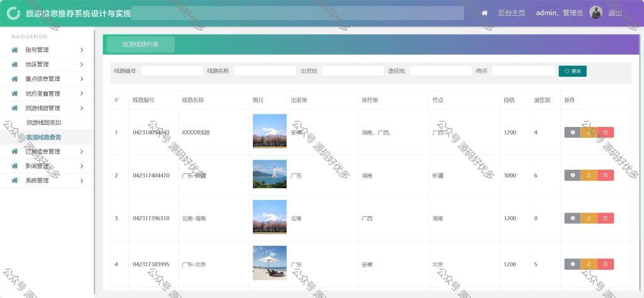Image resolution: width=644 pixels, height=298 pixels.
Task: Expand the 账号管理 menu chevron
Action: [x=82, y=50]
